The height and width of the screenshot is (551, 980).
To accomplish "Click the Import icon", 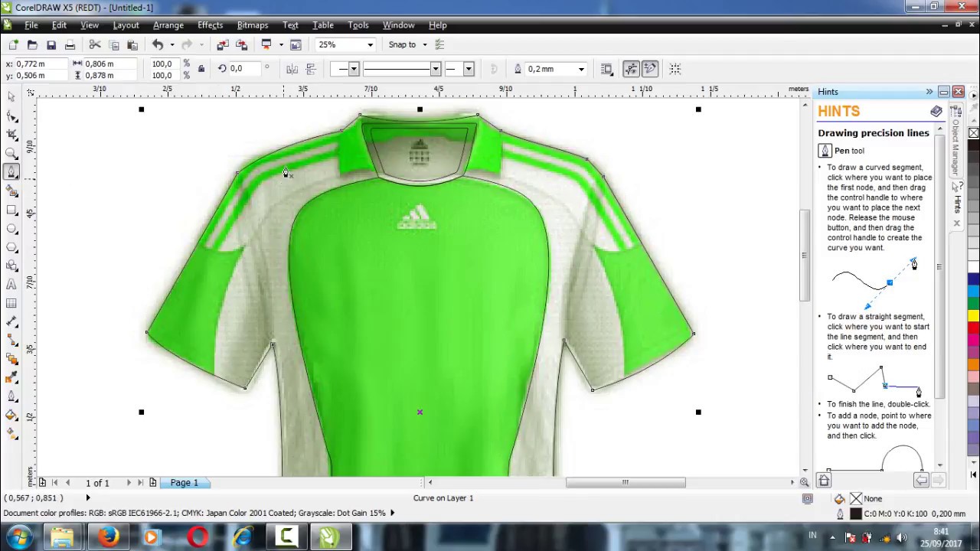I will [223, 45].
